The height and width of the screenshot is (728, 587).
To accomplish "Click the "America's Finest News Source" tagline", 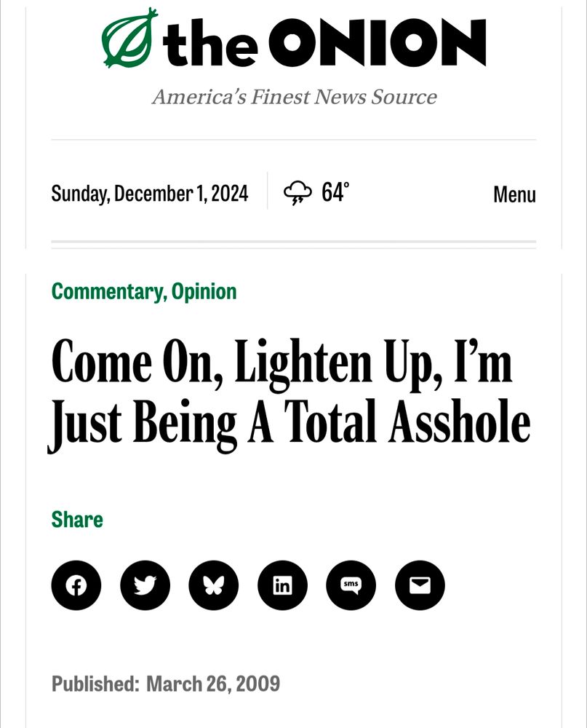I will [x=294, y=97].
